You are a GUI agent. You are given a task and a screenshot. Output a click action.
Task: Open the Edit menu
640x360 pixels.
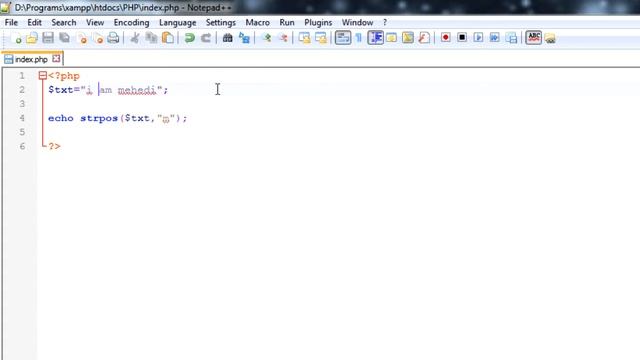pyautogui.click(x=35, y=22)
